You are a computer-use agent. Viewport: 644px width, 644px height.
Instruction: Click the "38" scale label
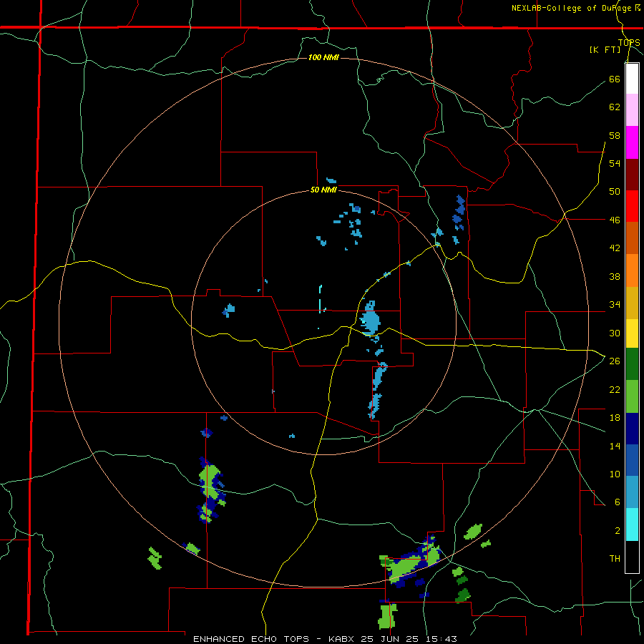[615, 276]
